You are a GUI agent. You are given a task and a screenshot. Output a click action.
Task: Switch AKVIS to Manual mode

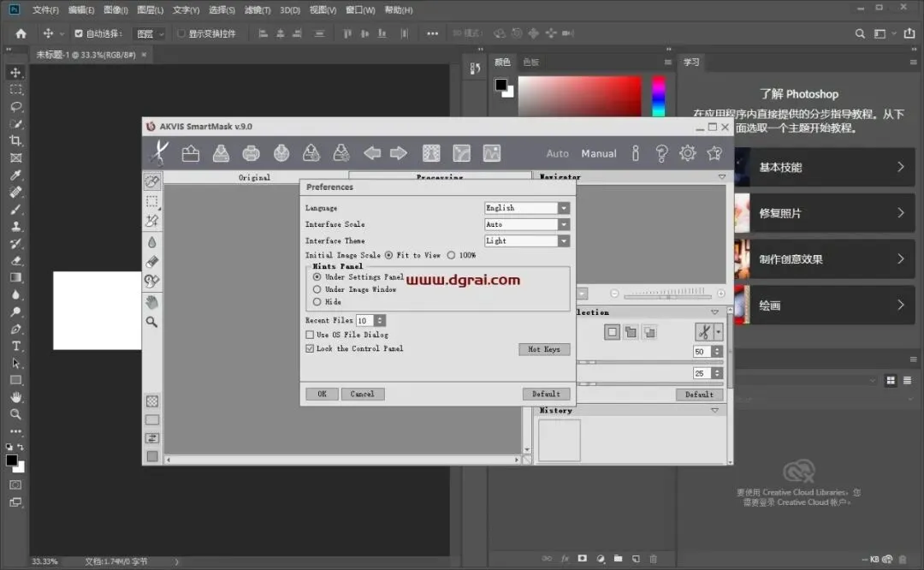click(599, 153)
